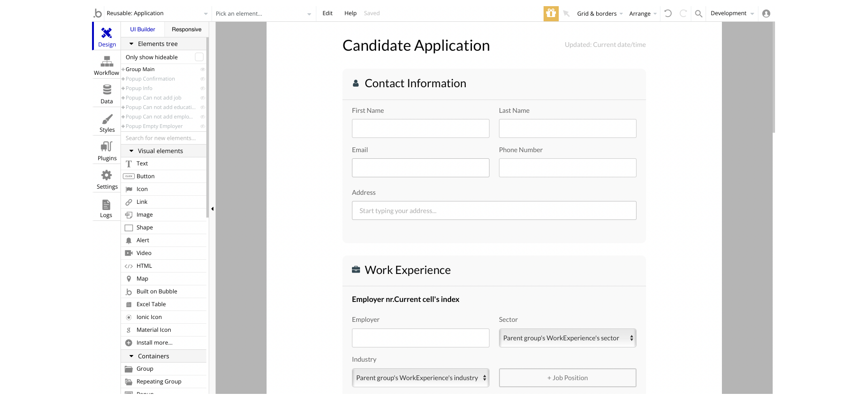Open the Industry dropdown

tap(420, 378)
